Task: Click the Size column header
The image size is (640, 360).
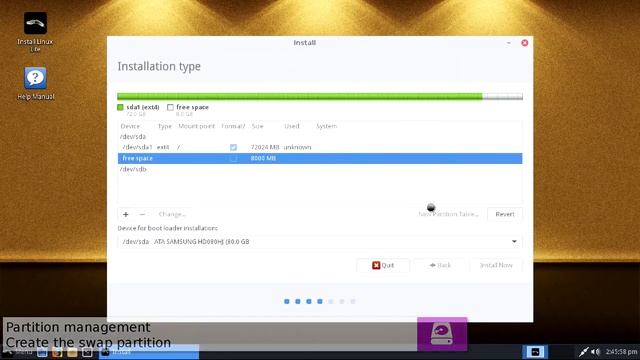Action: [x=257, y=126]
